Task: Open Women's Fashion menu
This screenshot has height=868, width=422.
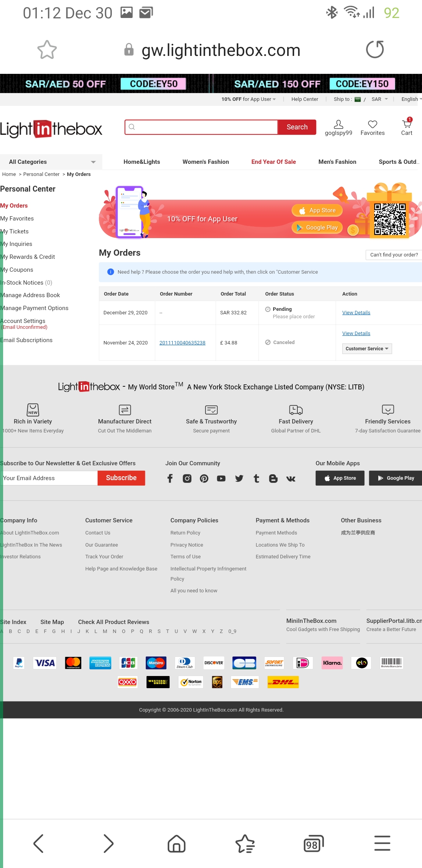Action: click(x=206, y=162)
